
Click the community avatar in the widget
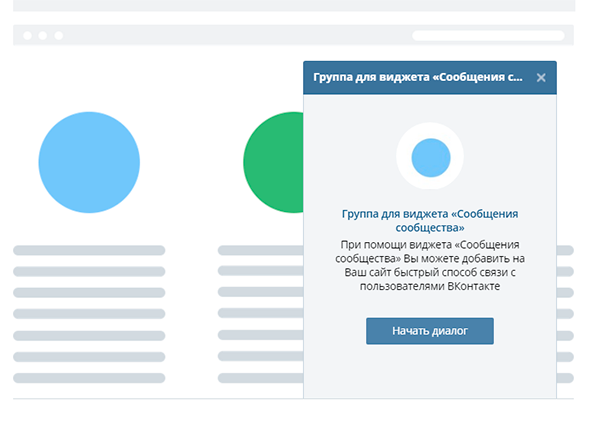pos(430,157)
